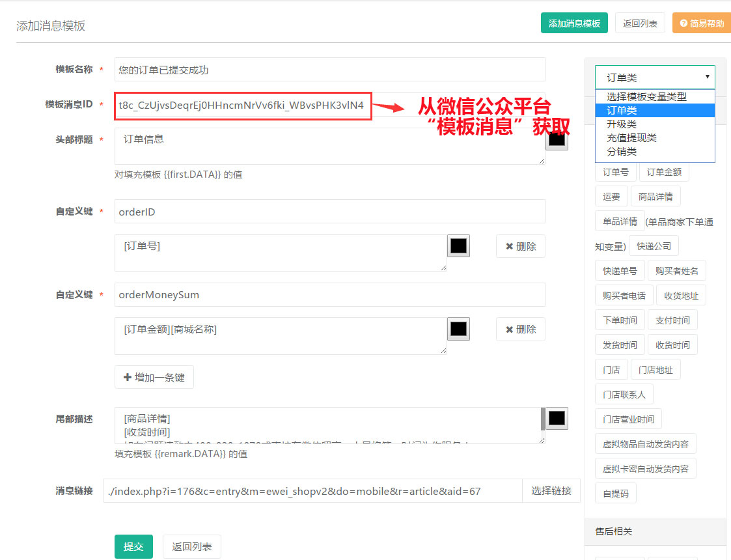Viewport: 731px width, 560px height.
Task: Insert the 快递单号 variable tag
Action: click(x=620, y=271)
